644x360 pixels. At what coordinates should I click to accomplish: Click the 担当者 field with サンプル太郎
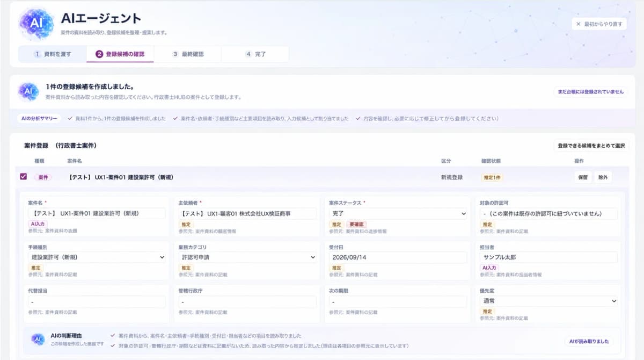[548, 257]
